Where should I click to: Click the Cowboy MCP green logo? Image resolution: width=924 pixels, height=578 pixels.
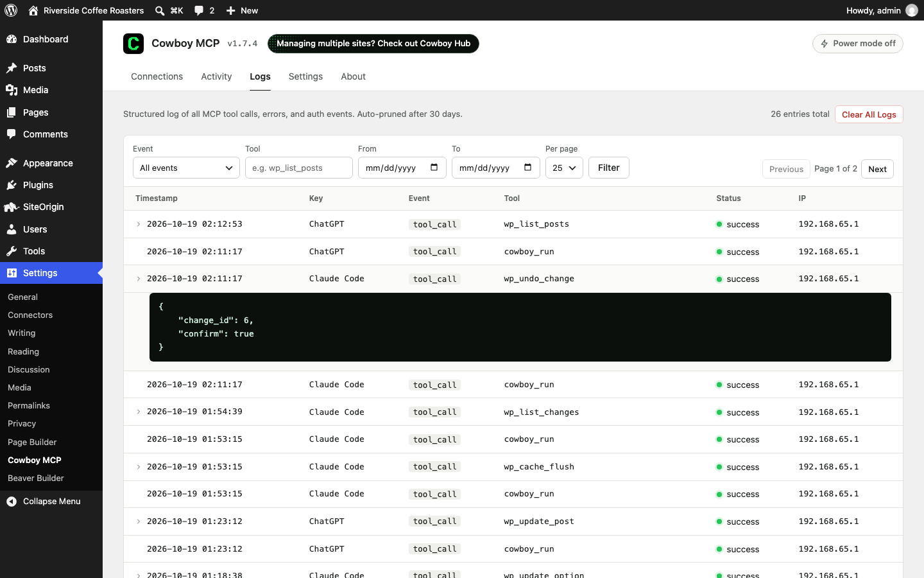(133, 44)
